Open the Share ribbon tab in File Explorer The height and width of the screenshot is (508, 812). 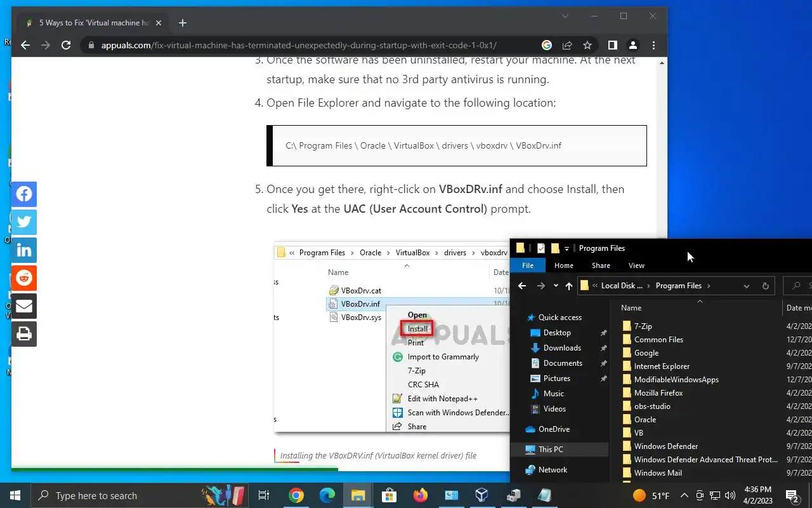click(x=601, y=265)
